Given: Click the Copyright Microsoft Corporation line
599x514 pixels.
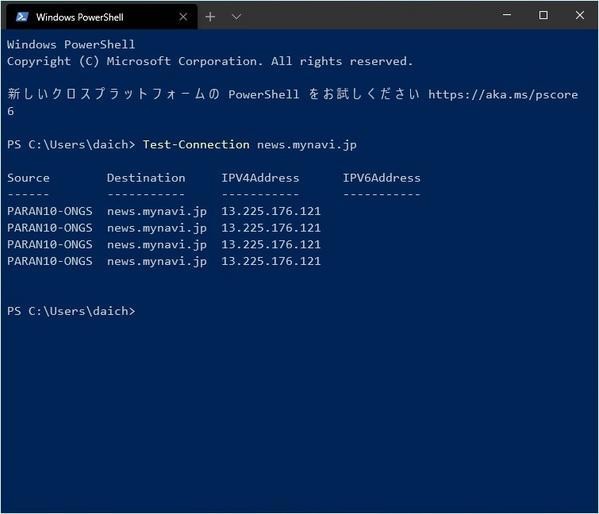Looking at the screenshot, I should pos(210,61).
